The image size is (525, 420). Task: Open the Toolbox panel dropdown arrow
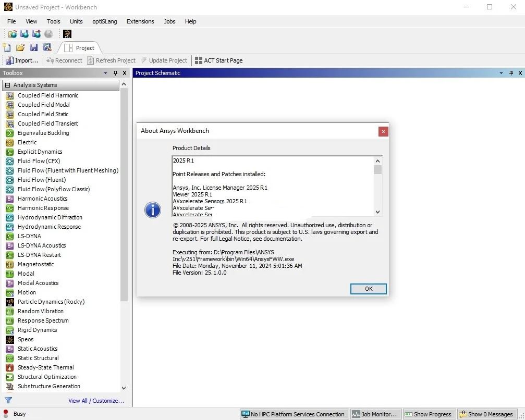coord(106,73)
